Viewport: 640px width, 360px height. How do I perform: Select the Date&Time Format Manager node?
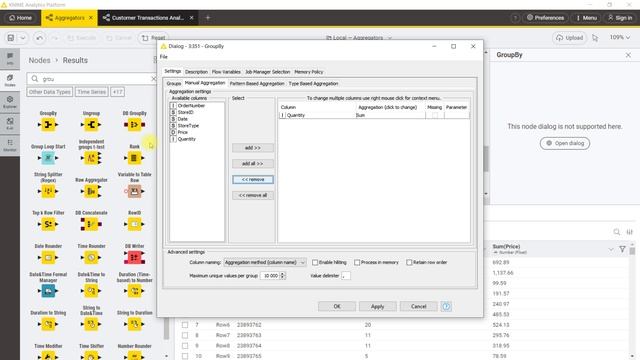pyautogui.click(x=48, y=291)
